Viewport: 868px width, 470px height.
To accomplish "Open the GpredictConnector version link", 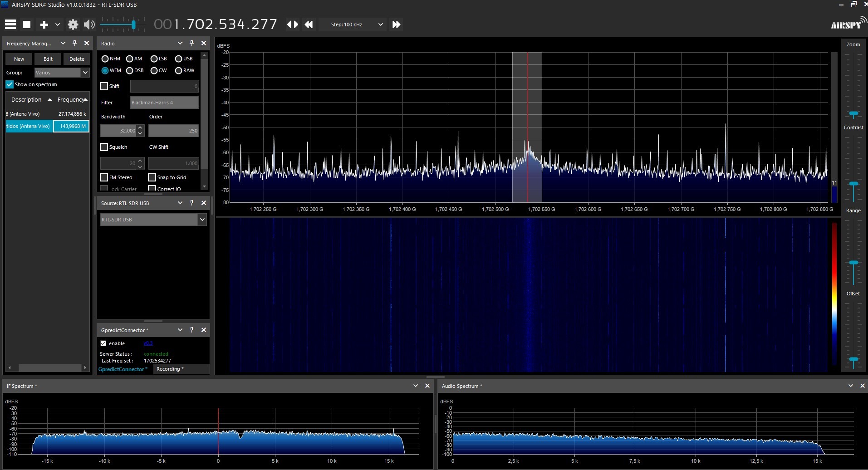I will tap(148, 343).
